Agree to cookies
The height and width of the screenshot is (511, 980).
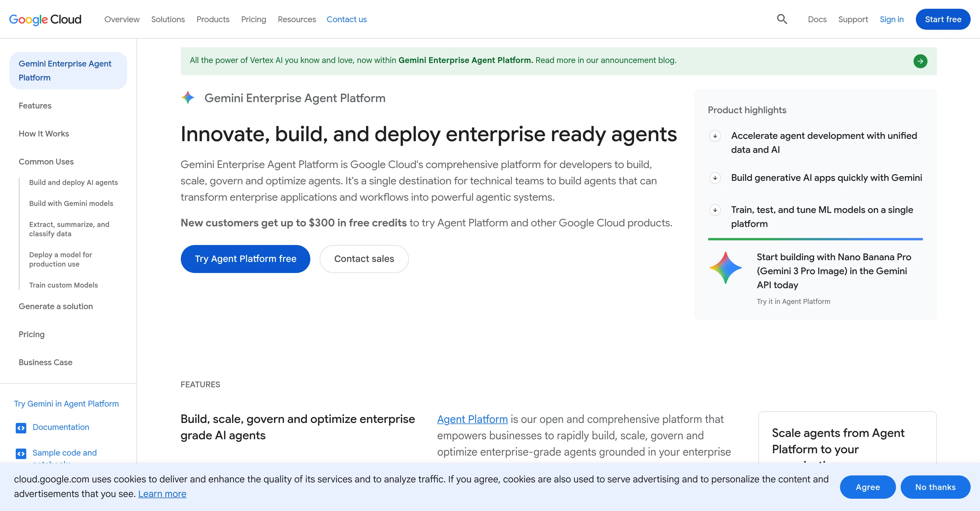tap(868, 487)
